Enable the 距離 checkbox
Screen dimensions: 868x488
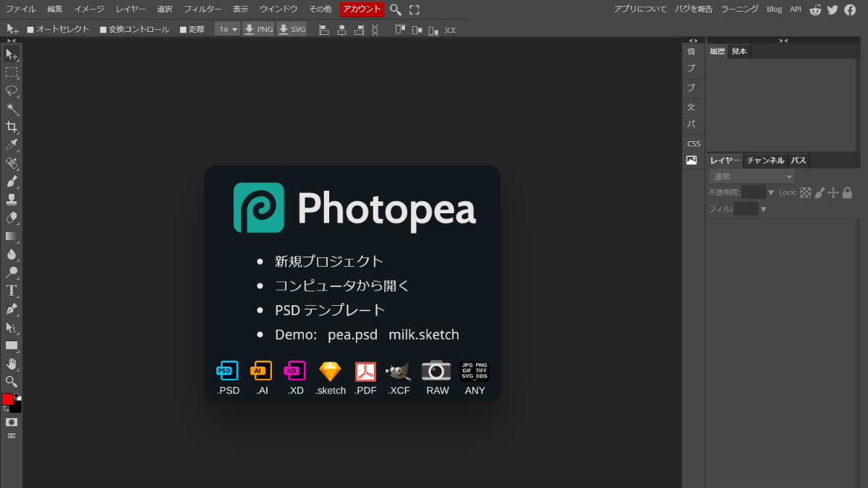(183, 30)
